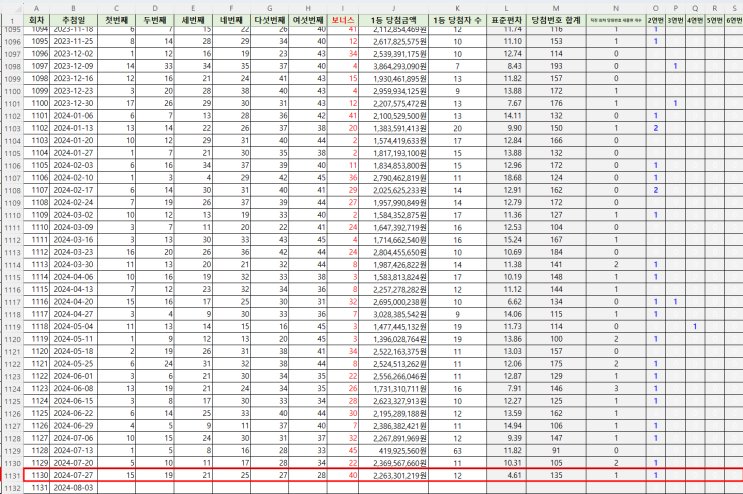Click 4연번 value 1 for draw 1118
The width and height of the screenshot is (743, 494).
(695, 327)
